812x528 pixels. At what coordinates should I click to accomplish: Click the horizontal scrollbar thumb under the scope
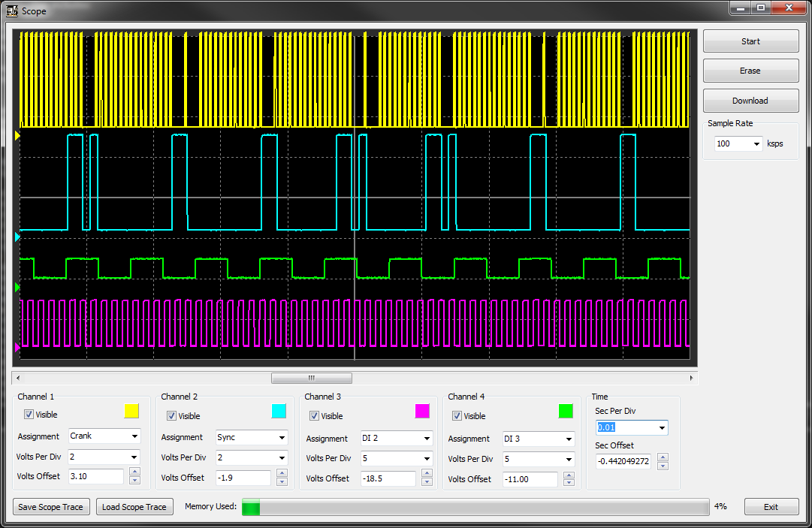[x=311, y=378]
